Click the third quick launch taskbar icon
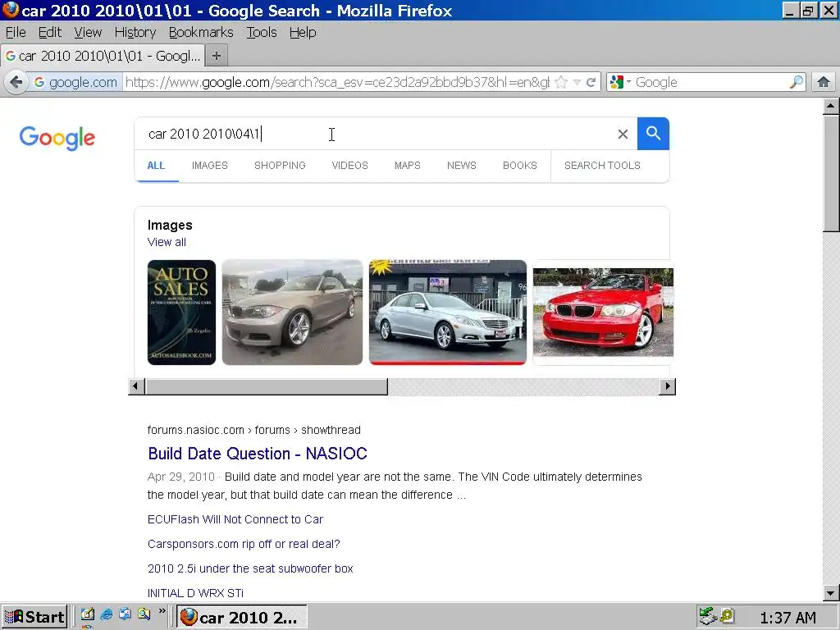Viewport: 840px width, 630px height. click(125, 614)
